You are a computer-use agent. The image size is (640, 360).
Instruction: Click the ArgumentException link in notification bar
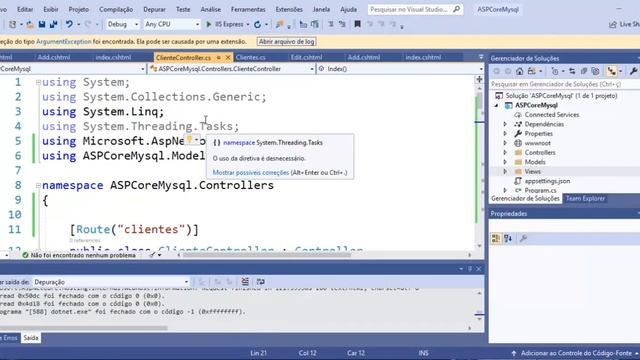[64, 42]
